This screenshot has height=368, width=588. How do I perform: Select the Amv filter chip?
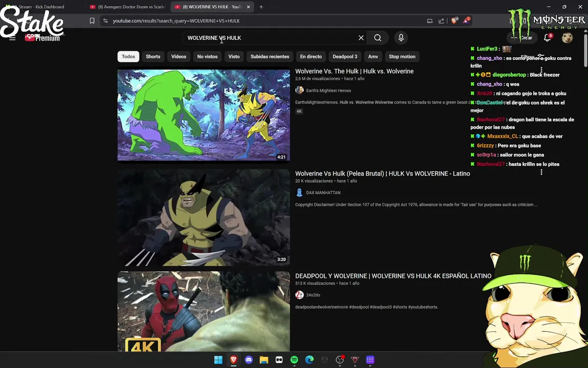373,57
